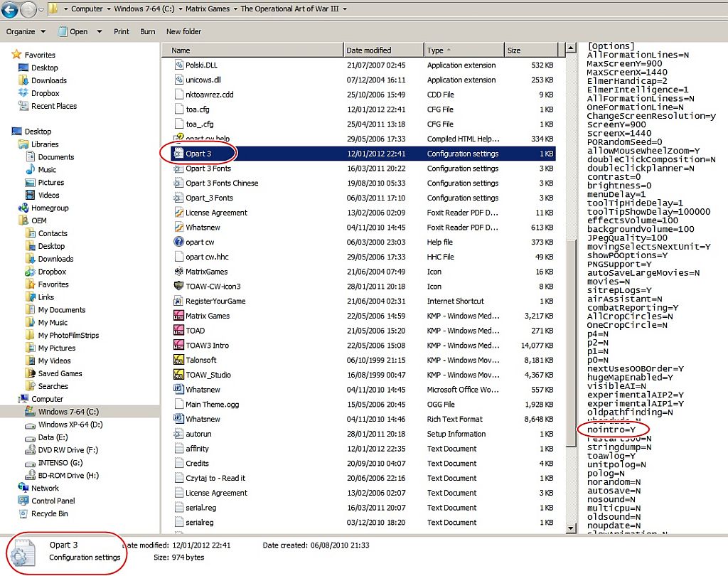Click the Music library icon
The width and height of the screenshot is (728, 576).
(30, 169)
